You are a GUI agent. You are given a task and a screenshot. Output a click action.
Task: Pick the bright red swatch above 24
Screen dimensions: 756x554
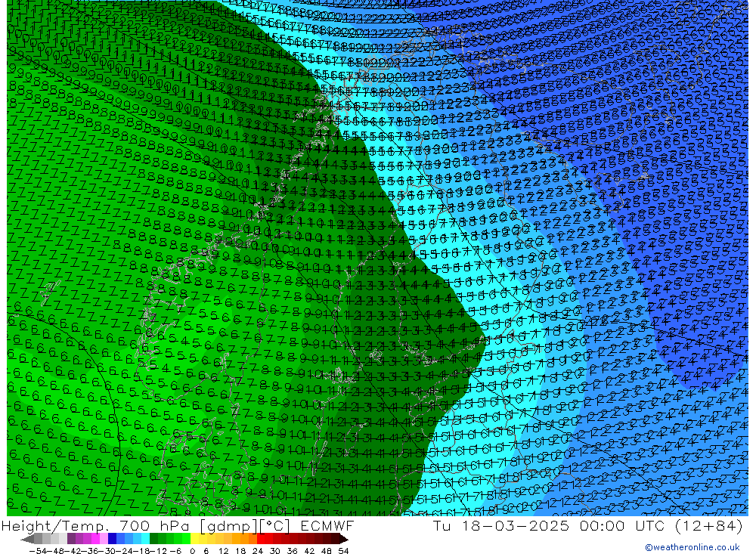[x=261, y=539]
